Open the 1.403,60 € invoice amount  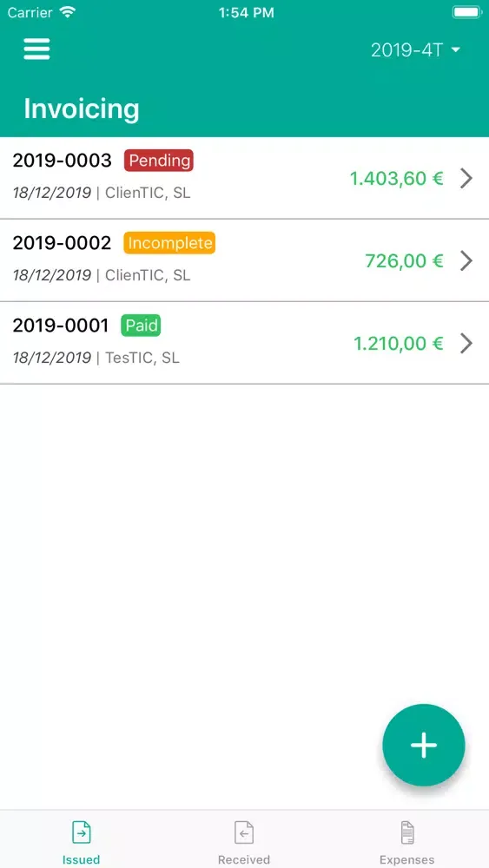(397, 178)
